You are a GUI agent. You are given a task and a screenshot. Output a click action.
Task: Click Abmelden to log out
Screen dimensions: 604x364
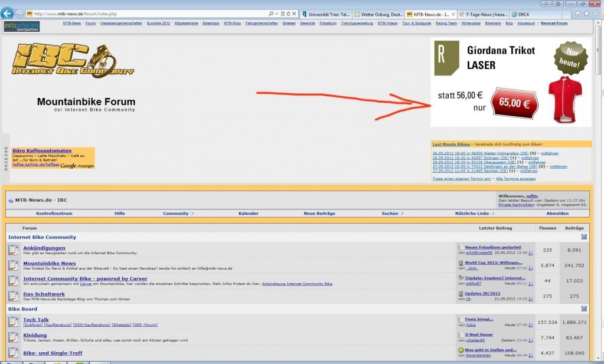557,214
